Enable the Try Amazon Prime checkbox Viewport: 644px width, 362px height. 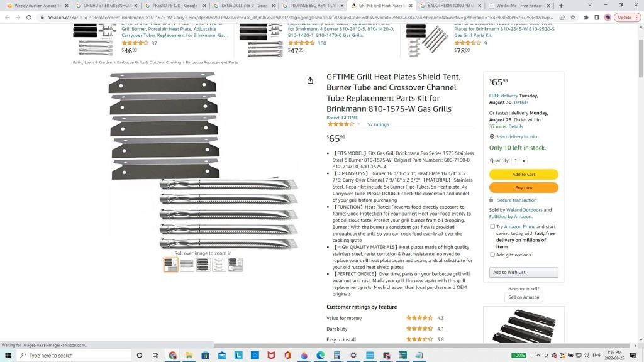[492, 226]
